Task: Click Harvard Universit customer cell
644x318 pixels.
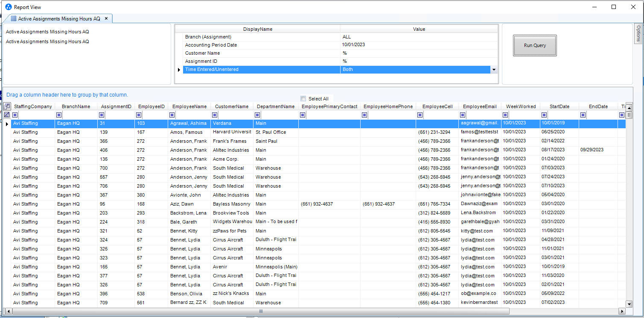Action: click(x=232, y=132)
